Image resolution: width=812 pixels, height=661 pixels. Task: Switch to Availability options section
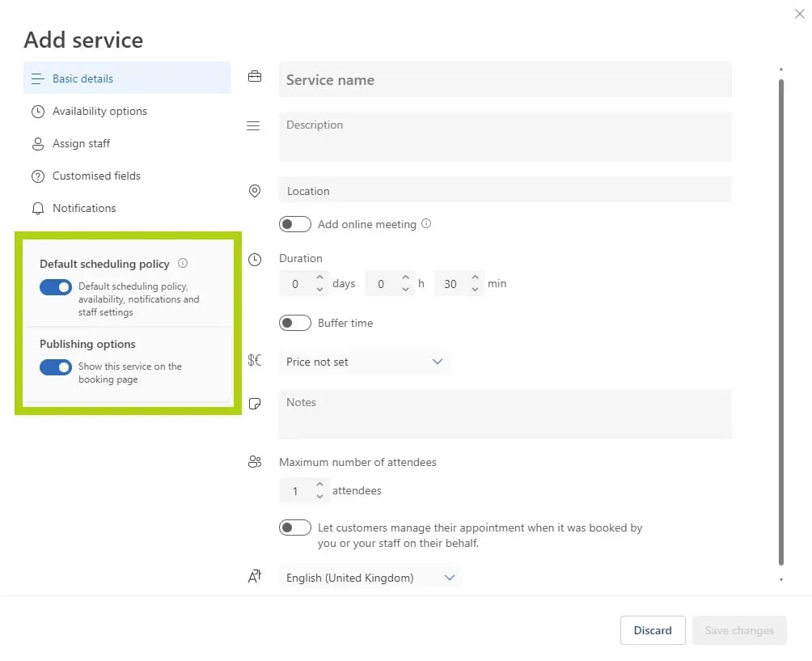click(x=99, y=111)
